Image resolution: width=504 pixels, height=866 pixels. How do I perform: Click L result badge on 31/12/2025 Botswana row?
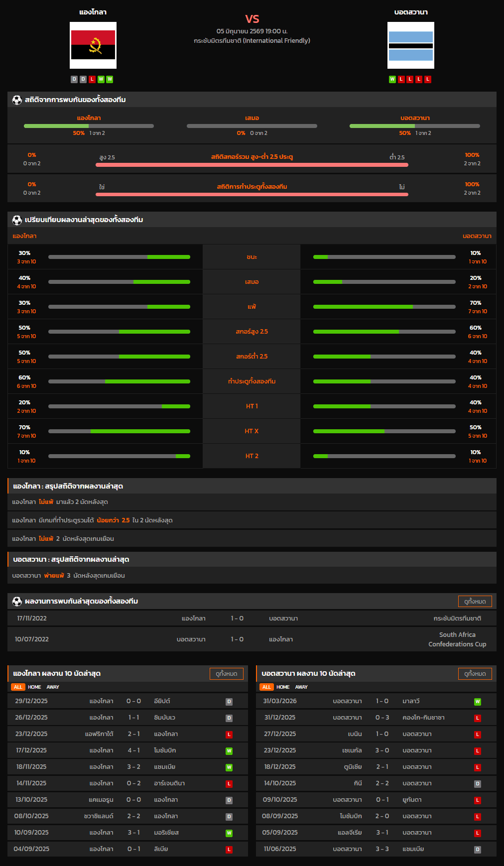(x=478, y=718)
